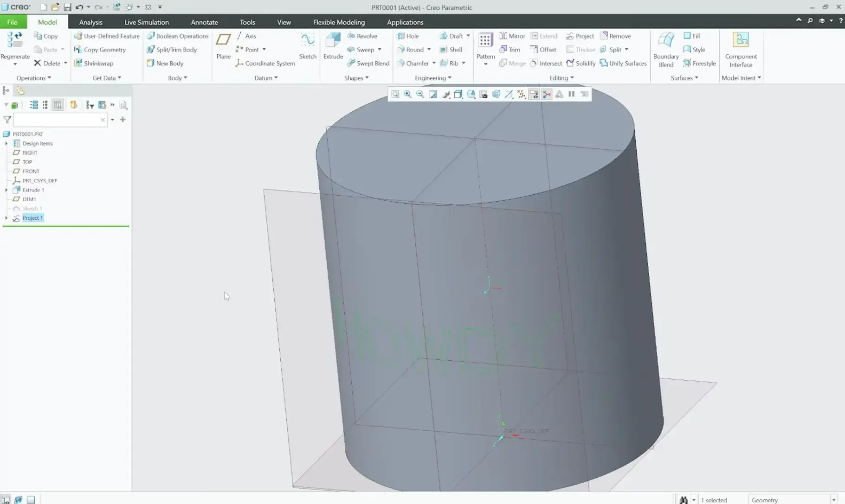Image resolution: width=845 pixels, height=504 pixels.
Task: Expand the Editing group dropdown
Action: pos(561,78)
